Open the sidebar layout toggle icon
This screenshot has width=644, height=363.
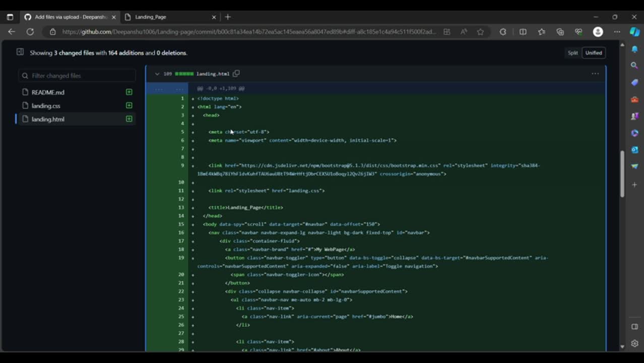click(634, 327)
